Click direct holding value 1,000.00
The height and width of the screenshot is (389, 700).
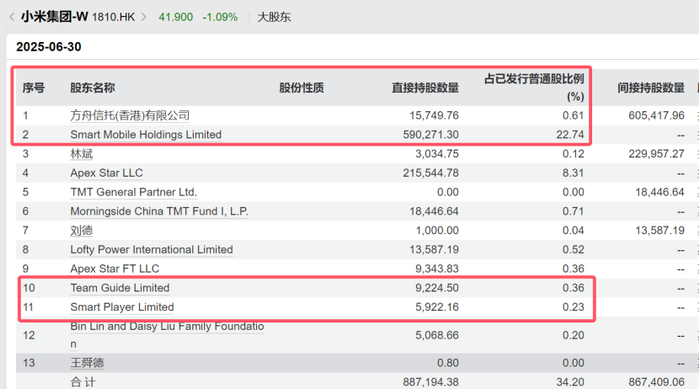click(x=437, y=230)
